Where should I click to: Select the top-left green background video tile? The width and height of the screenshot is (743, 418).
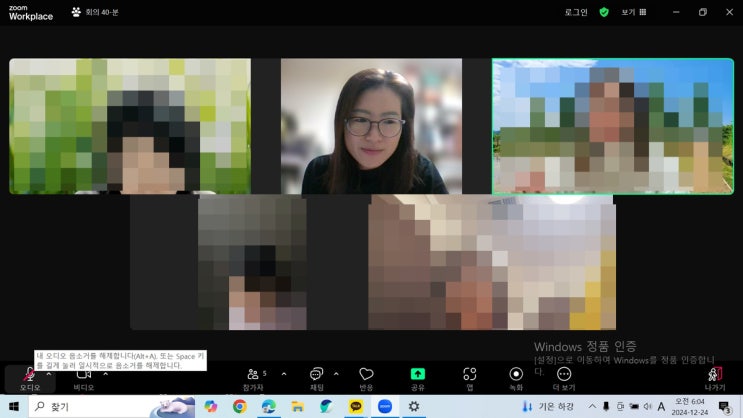pos(130,126)
